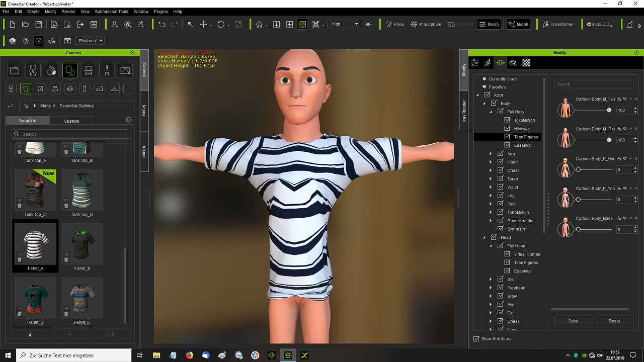Expand the Brow tree node
Viewport: 644px width, 362px height.
click(x=491, y=296)
